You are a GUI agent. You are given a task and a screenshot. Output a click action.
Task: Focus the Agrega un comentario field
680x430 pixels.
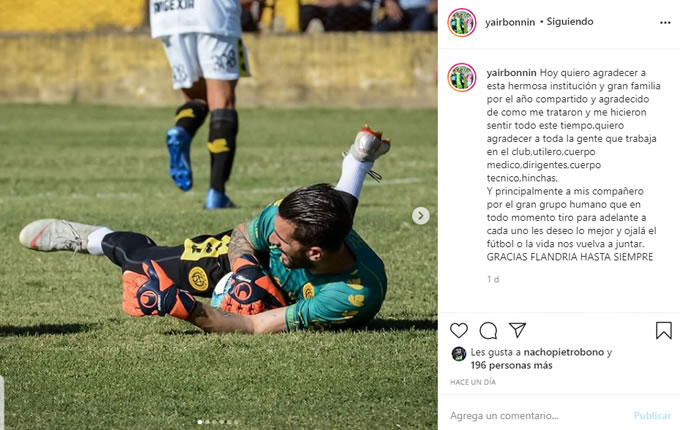[x=538, y=416]
